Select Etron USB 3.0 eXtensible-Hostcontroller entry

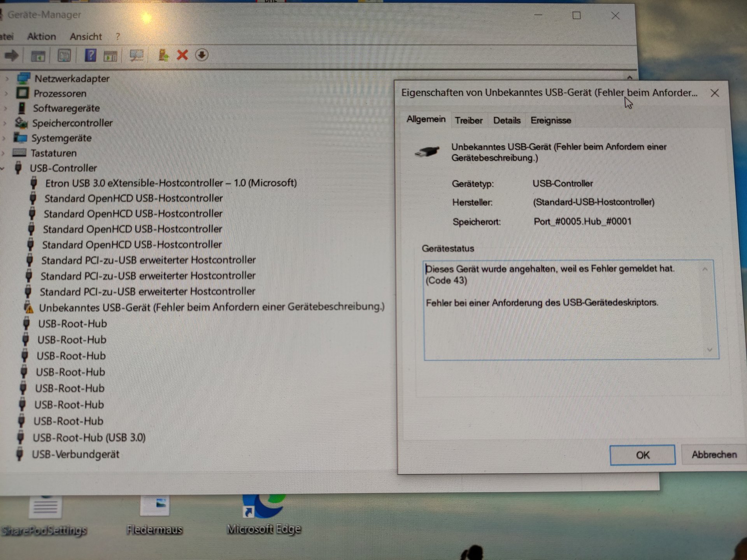click(171, 183)
